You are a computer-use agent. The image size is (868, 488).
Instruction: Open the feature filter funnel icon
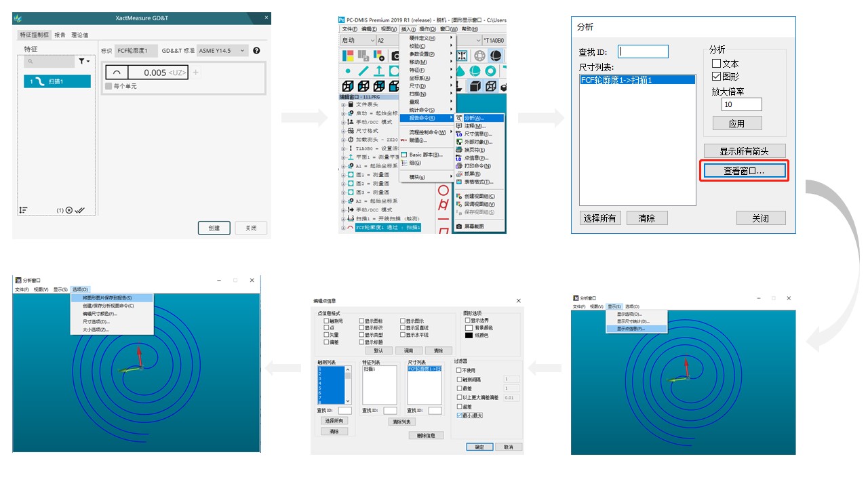pos(84,62)
